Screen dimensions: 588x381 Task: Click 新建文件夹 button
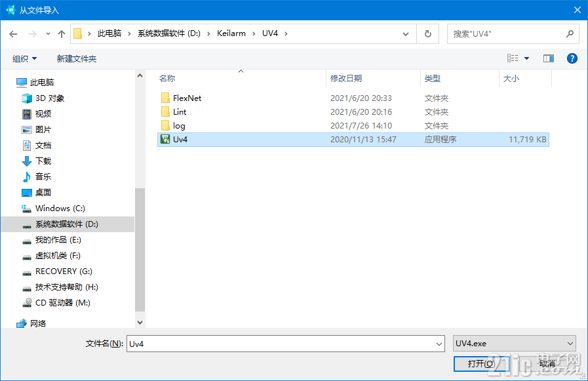coord(77,58)
